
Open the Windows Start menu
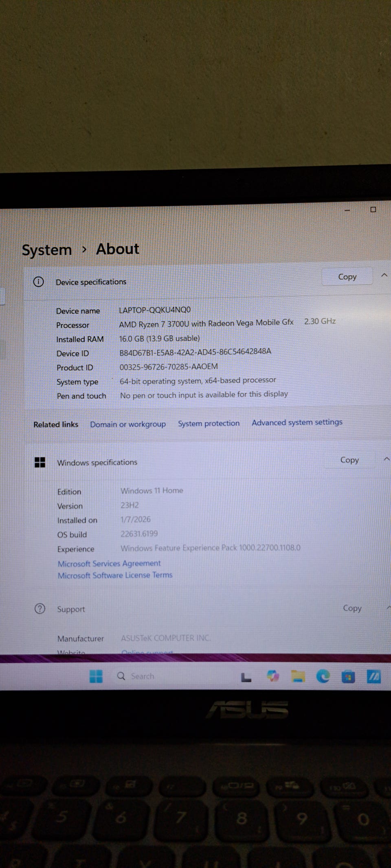tap(96, 676)
